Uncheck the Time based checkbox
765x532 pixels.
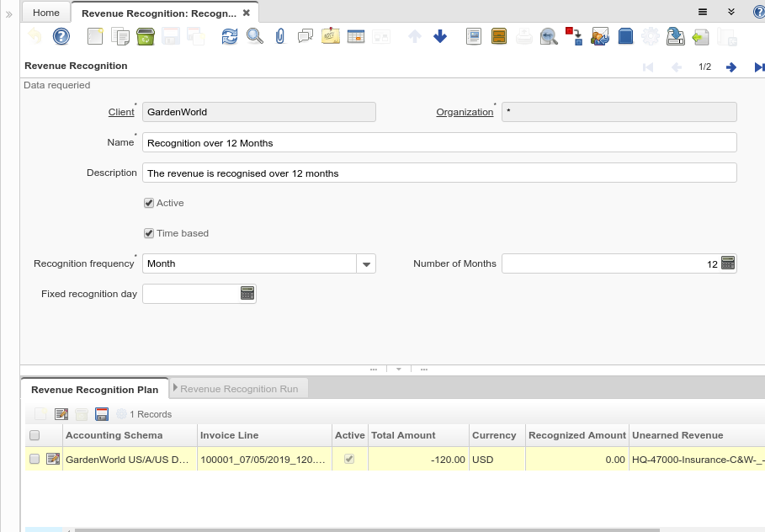coord(149,233)
